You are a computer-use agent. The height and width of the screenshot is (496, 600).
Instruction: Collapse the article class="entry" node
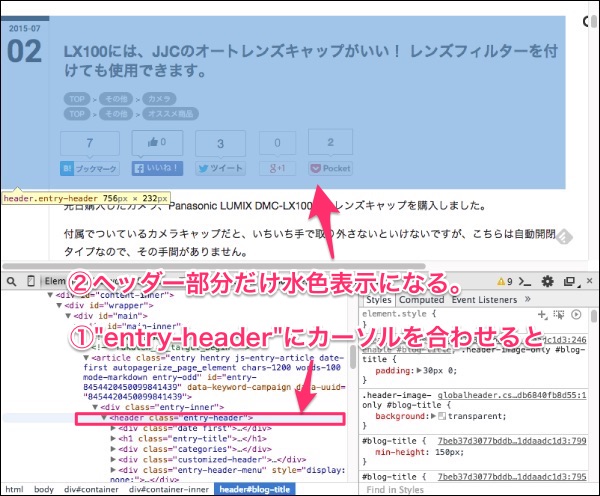pyautogui.click(x=86, y=358)
